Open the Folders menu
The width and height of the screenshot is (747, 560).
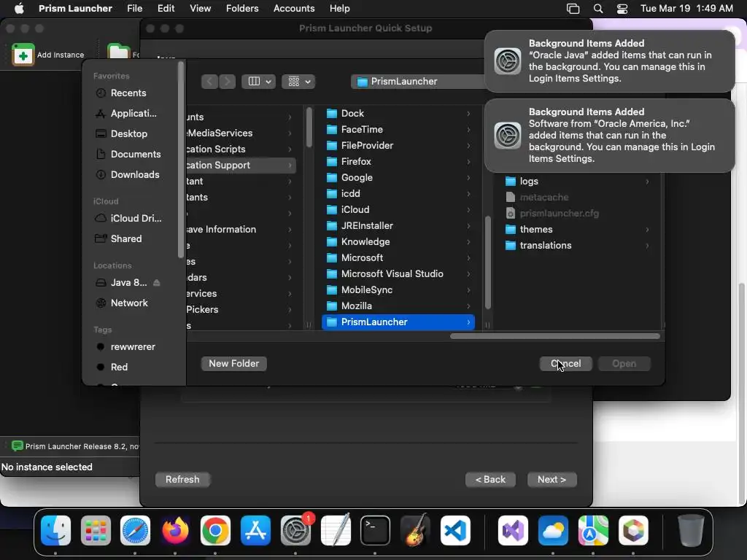242,9
